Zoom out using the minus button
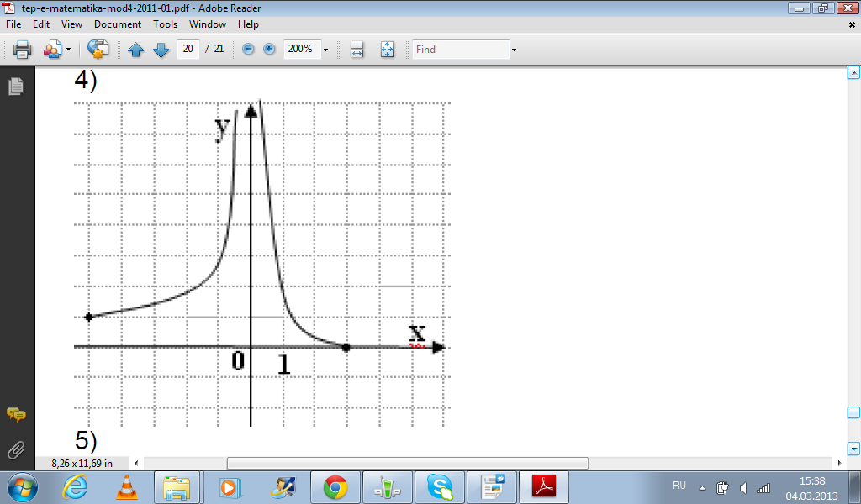Viewport: 861px width, 504px height. point(248,50)
